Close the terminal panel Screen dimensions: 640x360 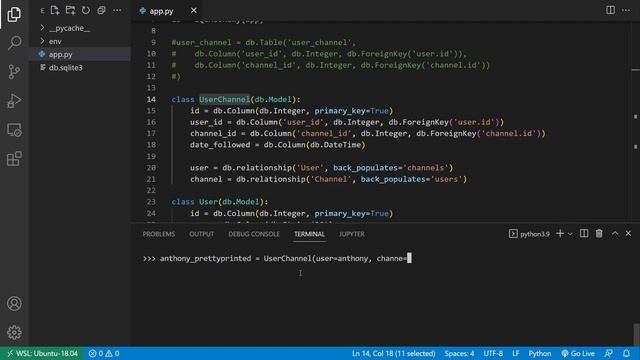[x=628, y=233]
